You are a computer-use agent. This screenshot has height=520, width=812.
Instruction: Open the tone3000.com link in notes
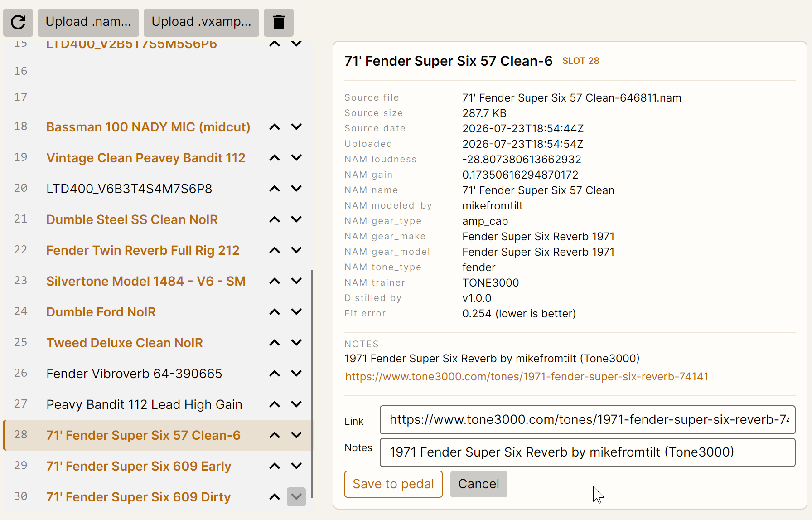pyautogui.click(x=527, y=377)
